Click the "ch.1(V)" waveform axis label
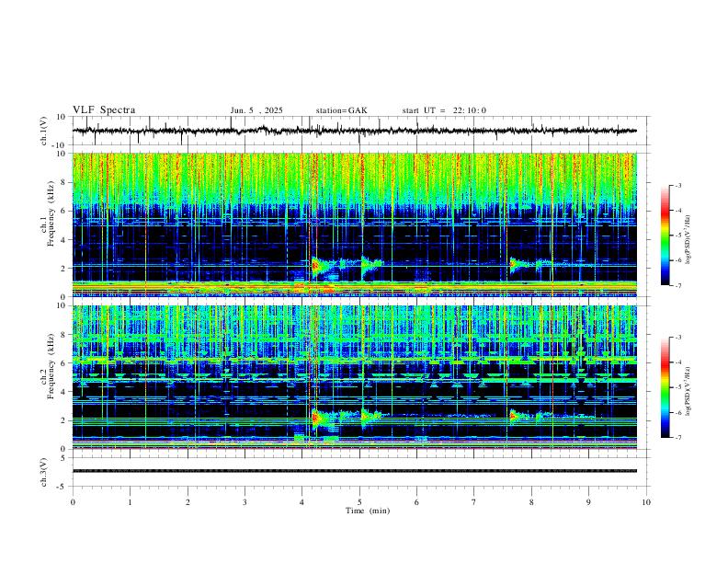Screen dimensions: 728x563 pos(44,131)
